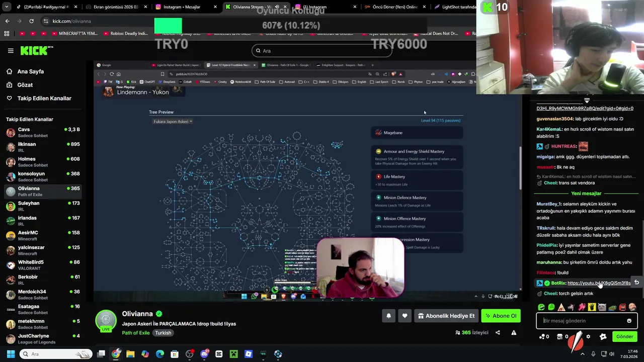This screenshot has height=362, width=644.
Task: Click Olivianna channel avatar with LIVE badge
Action: tap(106, 321)
